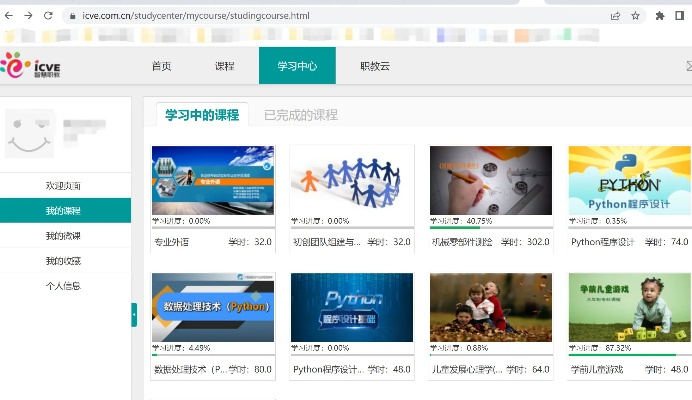Click the browser back arrow

[x=10, y=16]
